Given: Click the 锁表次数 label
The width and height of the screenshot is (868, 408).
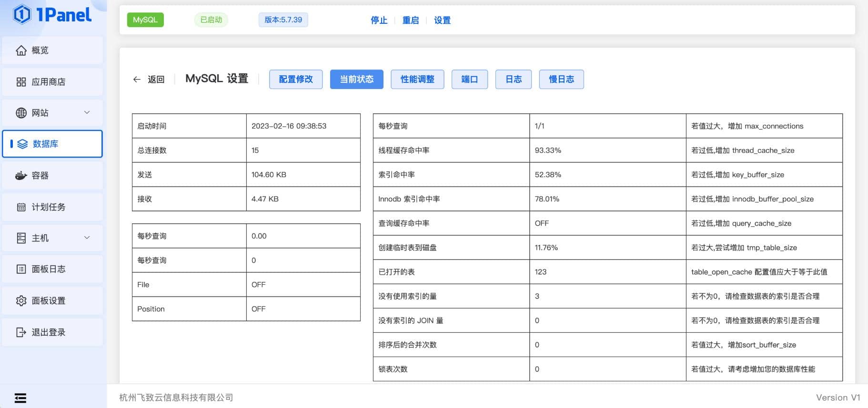Looking at the screenshot, I should click(x=393, y=369).
